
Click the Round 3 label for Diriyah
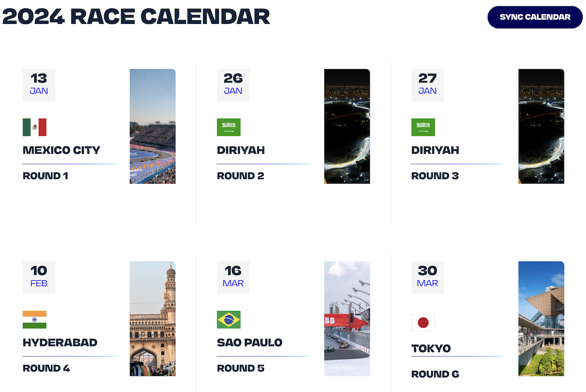pyautogui.click(x=435, y=176)
